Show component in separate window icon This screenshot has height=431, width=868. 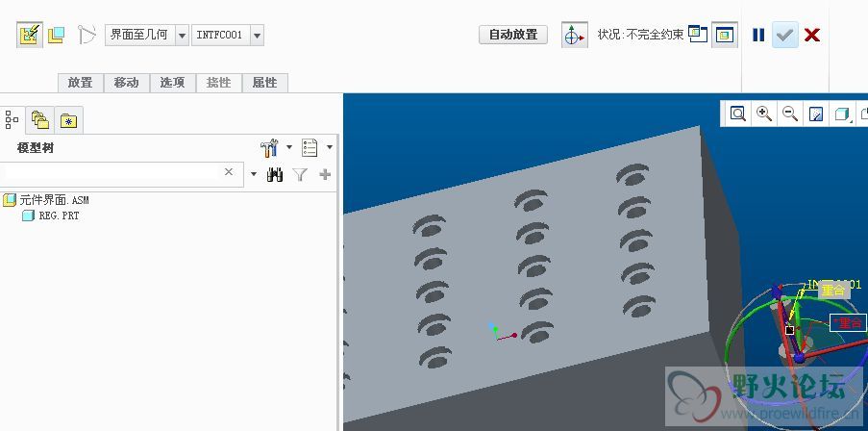(698, 35)
